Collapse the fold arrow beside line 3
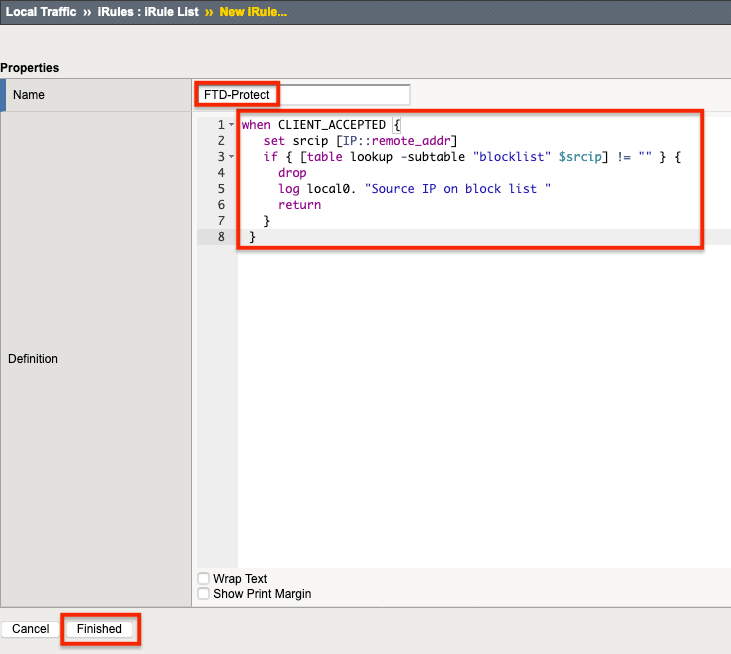The width and height of the screenshot is (731, 654). (232, 157)
